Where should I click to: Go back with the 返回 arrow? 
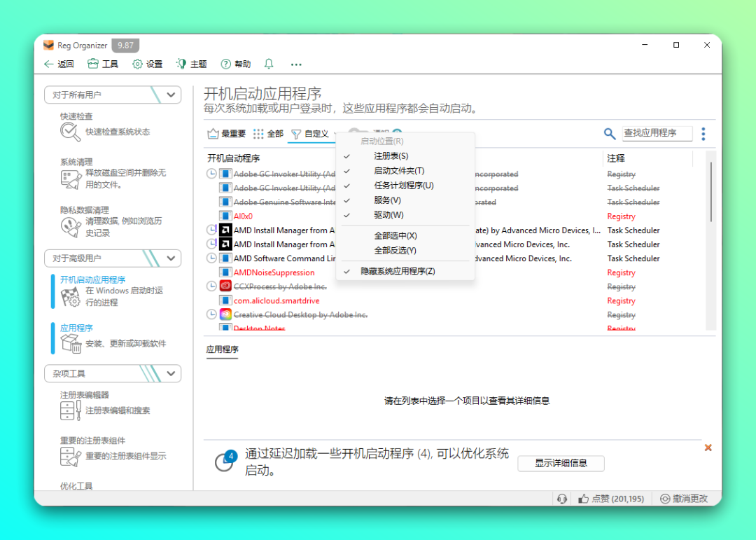click(x=59, y=64)
